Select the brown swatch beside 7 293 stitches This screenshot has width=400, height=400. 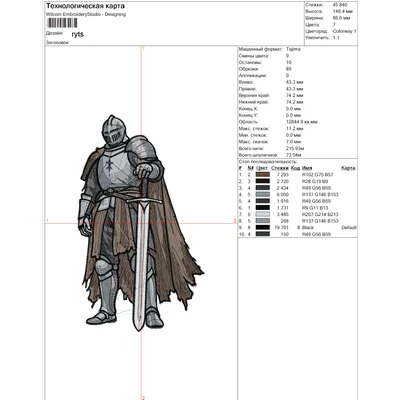[x=263, y=175]
